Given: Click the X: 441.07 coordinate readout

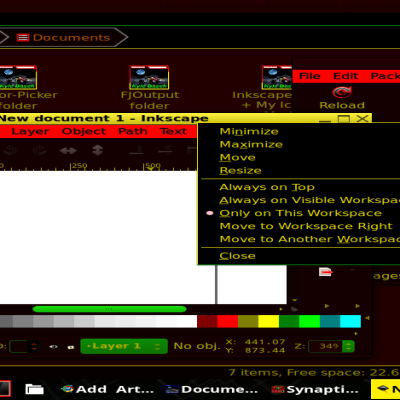Looking at the screenshot, I should 255,342.
